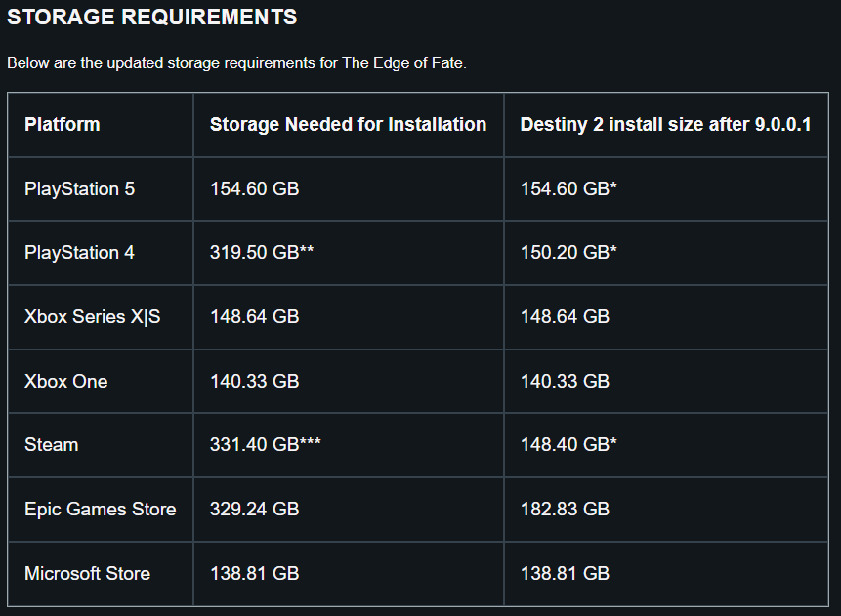Image resolution: width=841 pixels, height=616 pixels.
Task: Click the Edge of Fate description text
Action: click(236, 63)
